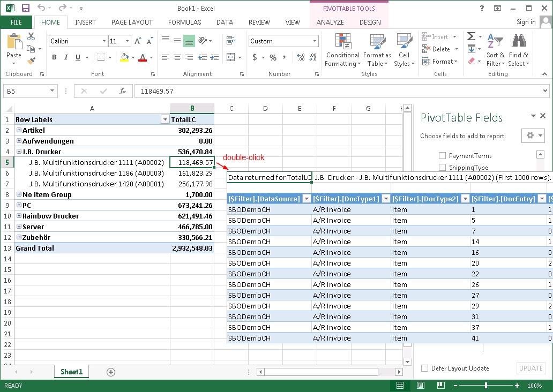553x392 pixels.
Task: Open the Name Box dropdown arrow
Action: point(52,91)
